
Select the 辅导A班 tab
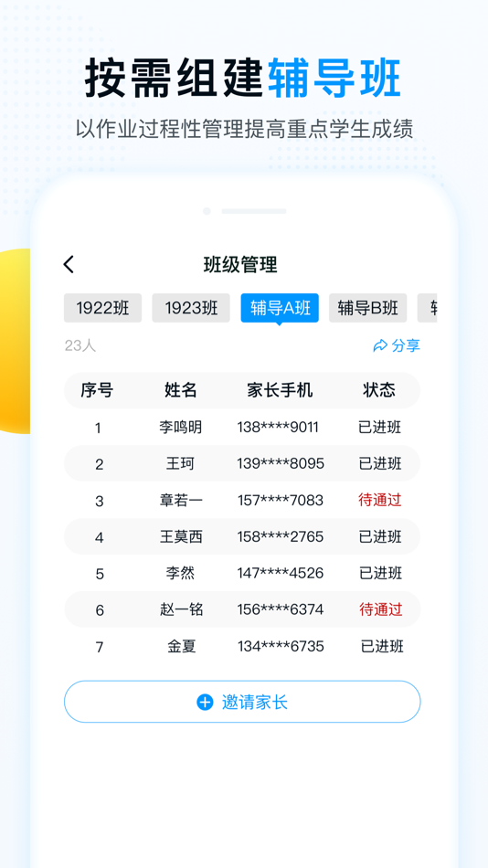point(280,308)
